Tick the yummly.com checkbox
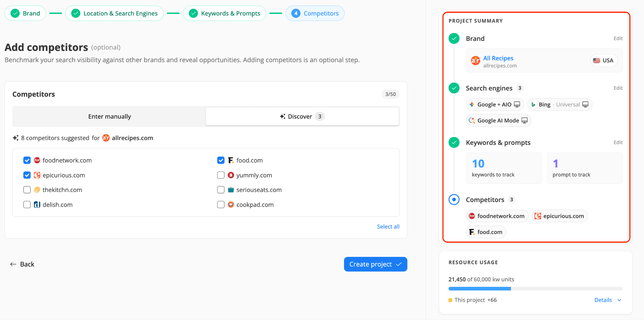 pos(221,175)
